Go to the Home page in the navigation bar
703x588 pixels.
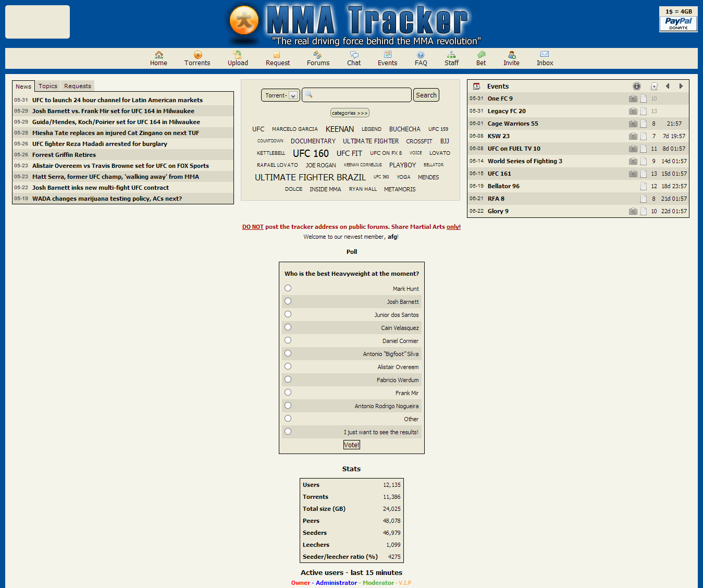pos(158,58)
